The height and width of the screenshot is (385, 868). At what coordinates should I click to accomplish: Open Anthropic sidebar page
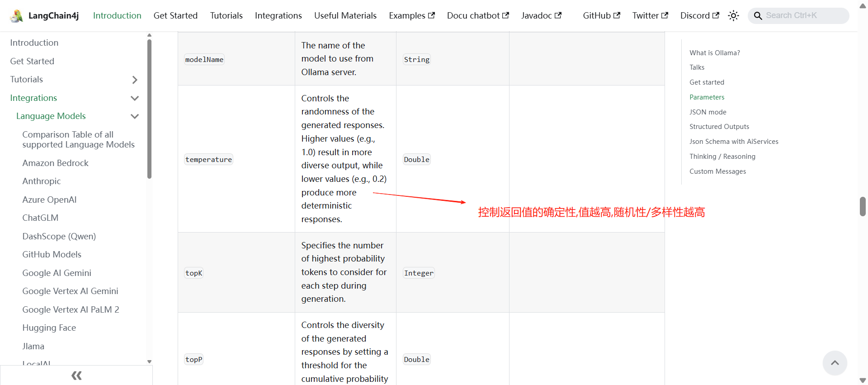click(42, 181)
